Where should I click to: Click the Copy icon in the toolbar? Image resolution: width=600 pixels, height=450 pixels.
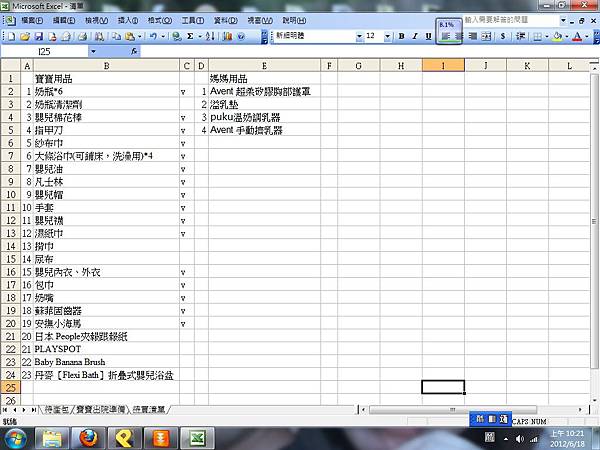pyautogui.click(x=116, y=36)
